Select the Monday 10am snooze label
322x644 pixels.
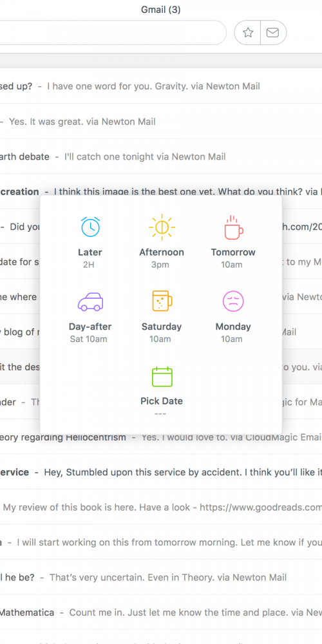coord(233,332)
